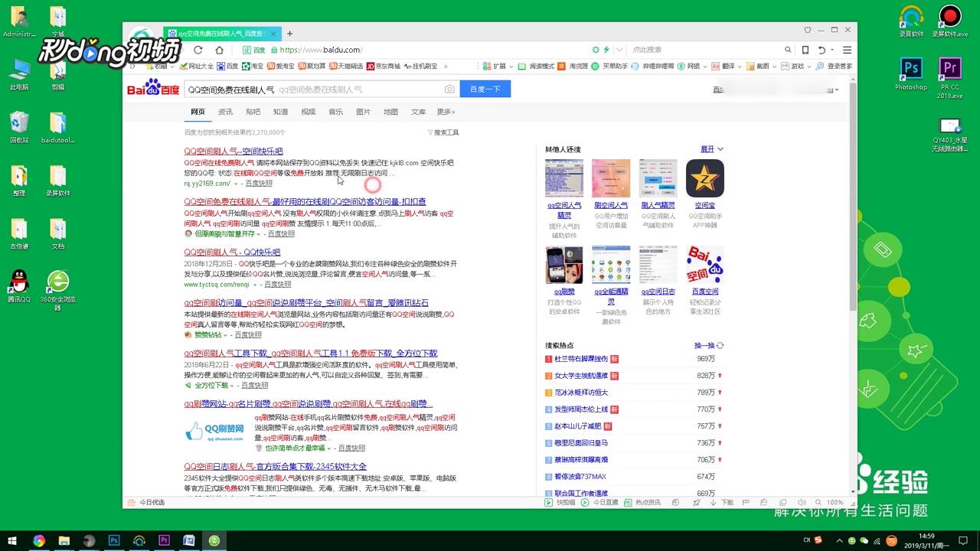Open 360安全浏览器 desktop icon

58,289
